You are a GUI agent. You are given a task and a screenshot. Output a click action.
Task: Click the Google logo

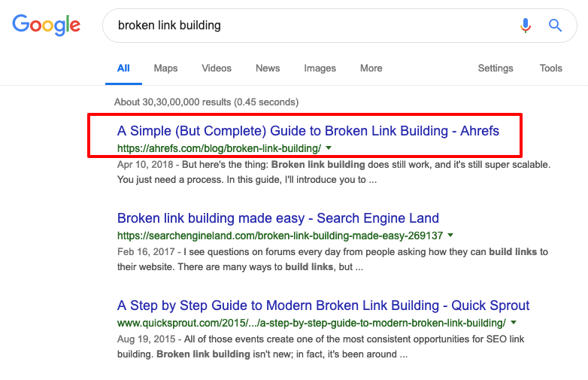[46, 25]
